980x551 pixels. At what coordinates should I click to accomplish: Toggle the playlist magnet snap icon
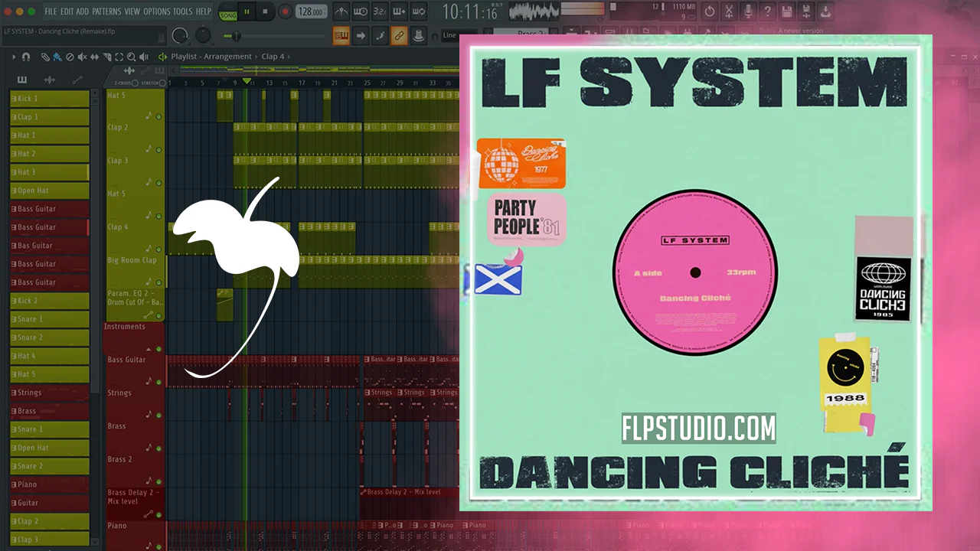(26, 57)
